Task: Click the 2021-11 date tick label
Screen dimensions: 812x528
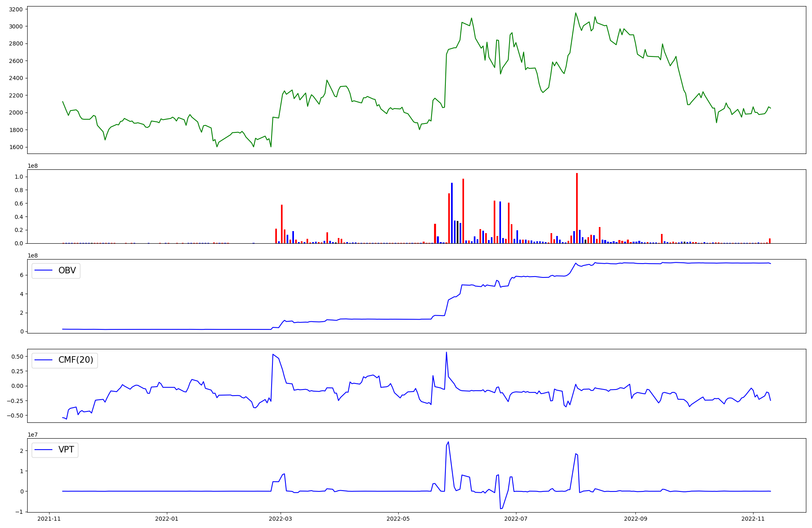Action: [49, 519]
